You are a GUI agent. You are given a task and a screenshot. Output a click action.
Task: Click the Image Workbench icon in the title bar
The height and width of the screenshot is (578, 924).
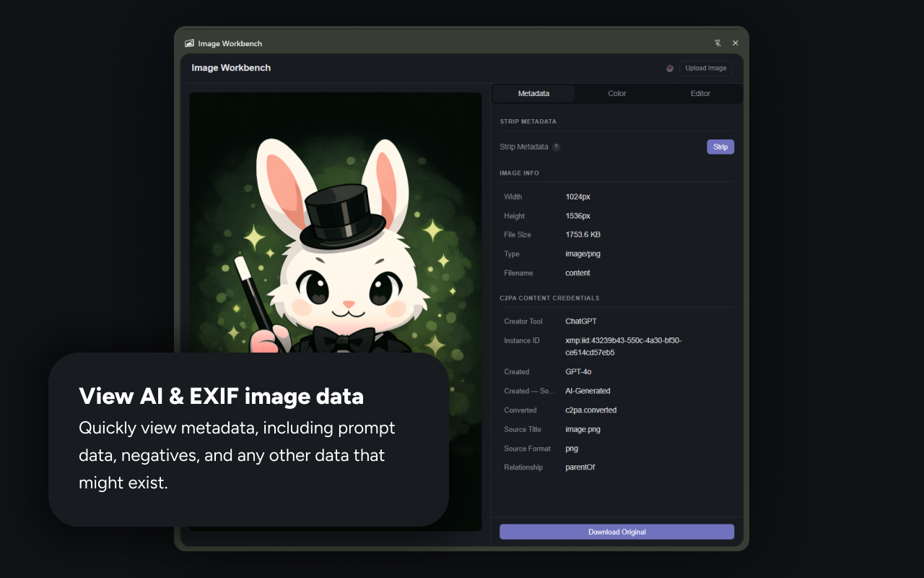pyautogui.click(x=189, y=43)
